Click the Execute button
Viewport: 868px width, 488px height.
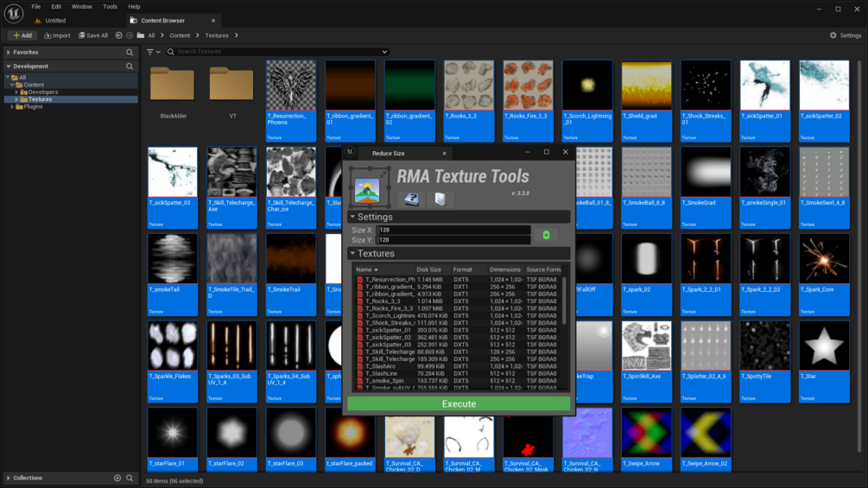point(459,404)
